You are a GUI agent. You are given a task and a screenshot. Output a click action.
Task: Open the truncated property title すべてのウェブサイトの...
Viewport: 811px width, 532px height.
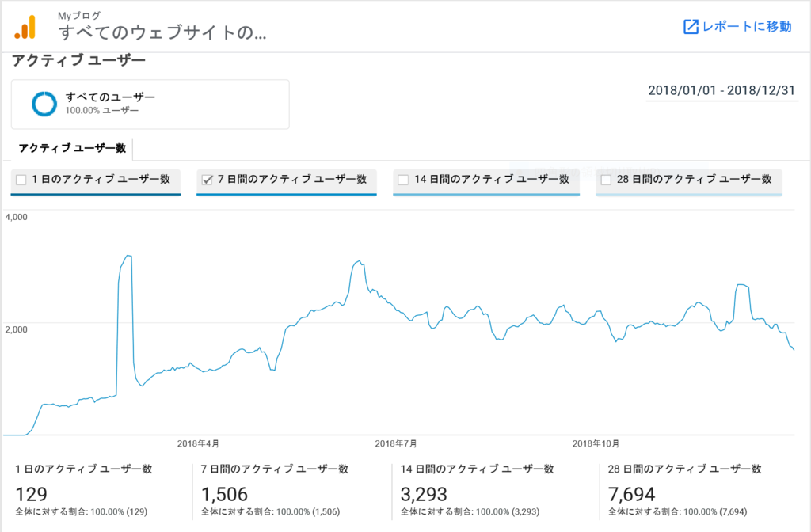coord(162,32)
